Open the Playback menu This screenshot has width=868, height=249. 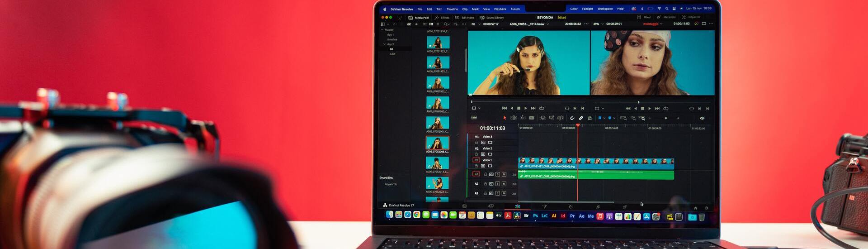pyautogui.click(x=500, y=9)
